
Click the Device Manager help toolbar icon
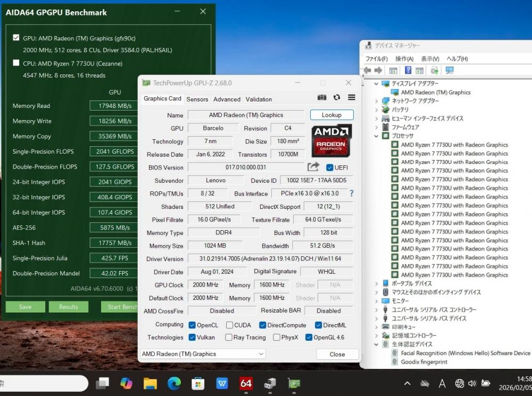pos(408,70)
